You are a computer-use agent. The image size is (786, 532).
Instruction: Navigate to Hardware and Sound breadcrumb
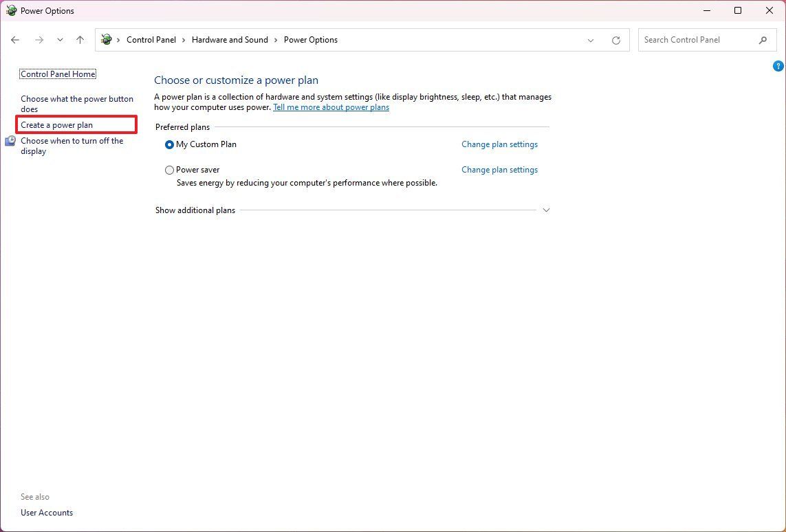click(x=230, y=40)
